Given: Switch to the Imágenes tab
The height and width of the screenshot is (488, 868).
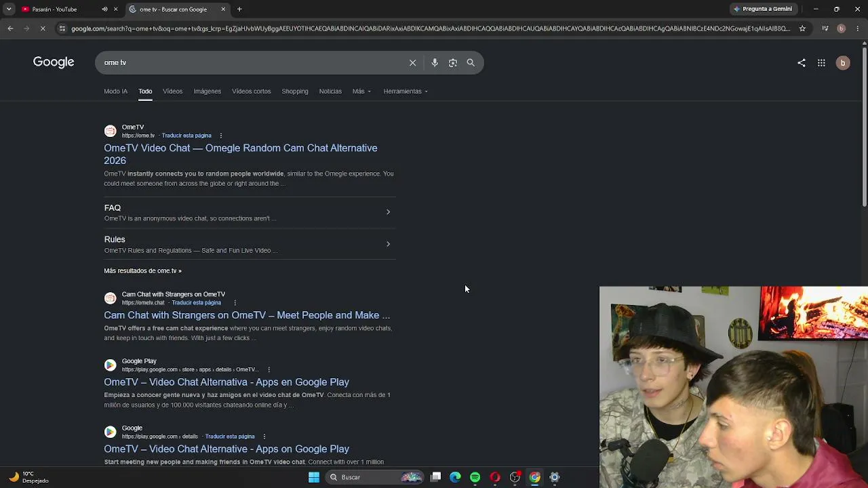Looking at the screenshot, I should coord(207,91).
